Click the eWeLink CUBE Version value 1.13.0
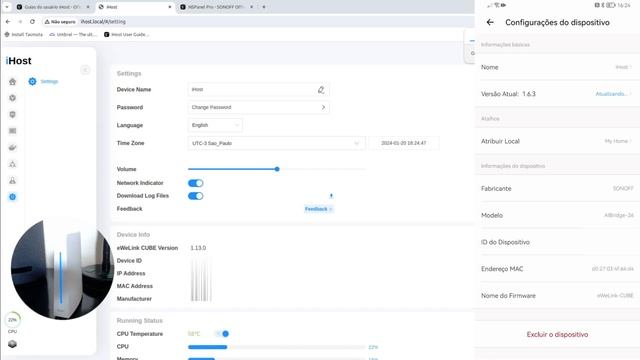 click(198, 248)
